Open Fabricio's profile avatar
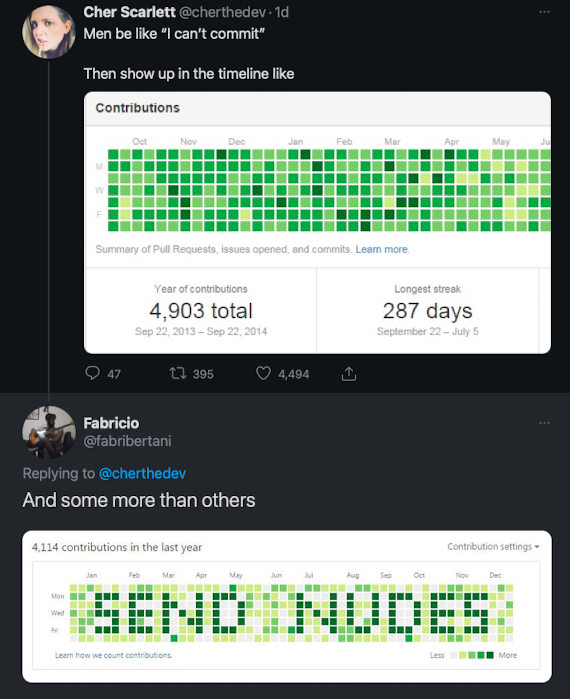This screenshot has width=570, height=699. tap(49, 432)
